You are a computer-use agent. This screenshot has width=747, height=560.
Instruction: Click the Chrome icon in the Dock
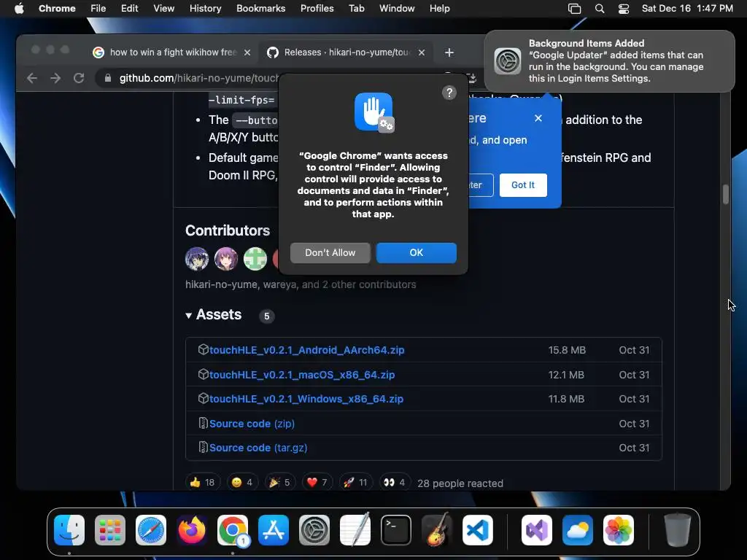[x=233, y=530]
